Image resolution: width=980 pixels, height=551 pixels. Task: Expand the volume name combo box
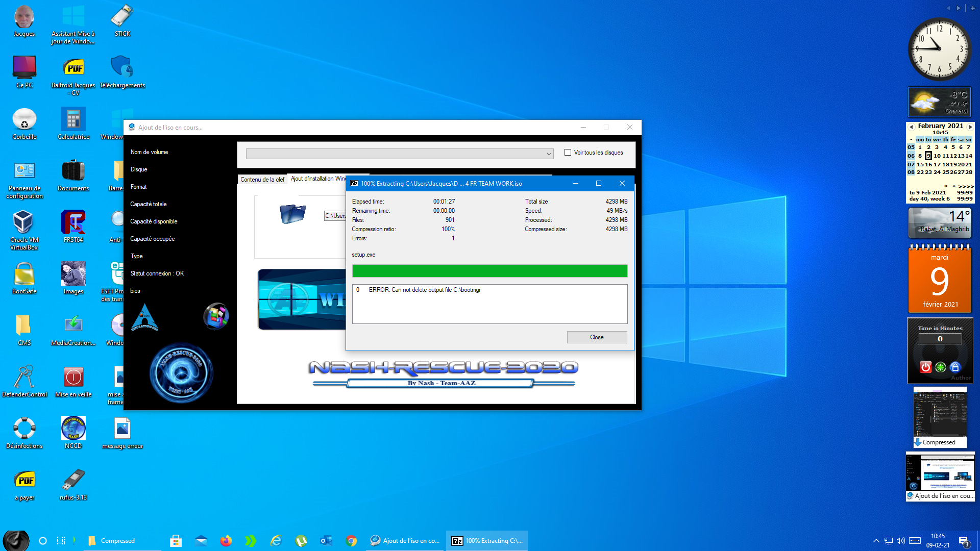click(x=549, y=154)
